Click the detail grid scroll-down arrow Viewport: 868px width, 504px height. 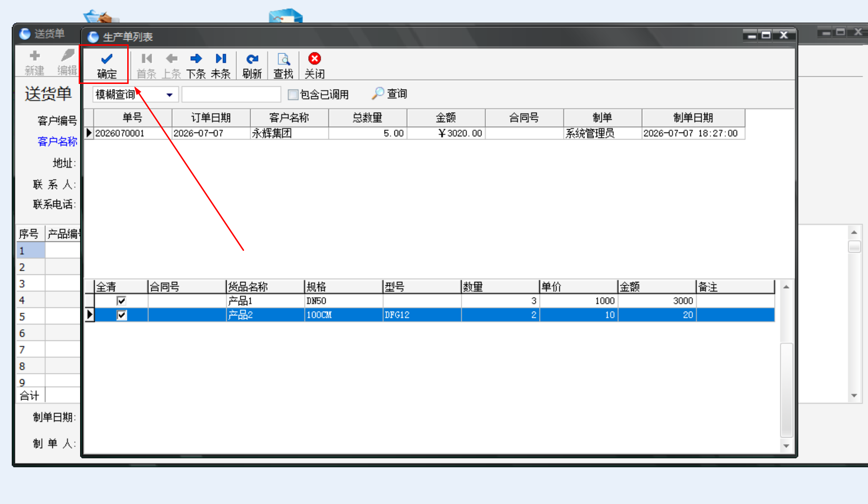[x=786, y=446]
